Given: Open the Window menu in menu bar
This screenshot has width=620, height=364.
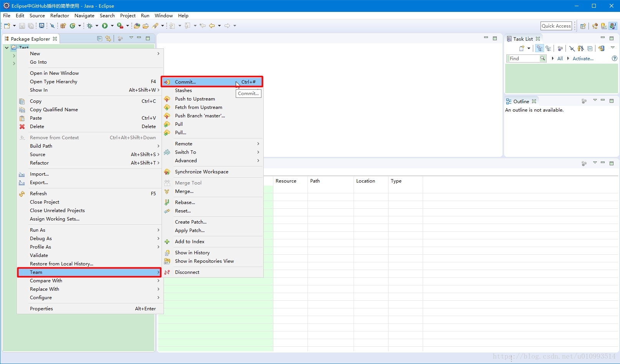Looking at the screenshot, I should (164, 16).
